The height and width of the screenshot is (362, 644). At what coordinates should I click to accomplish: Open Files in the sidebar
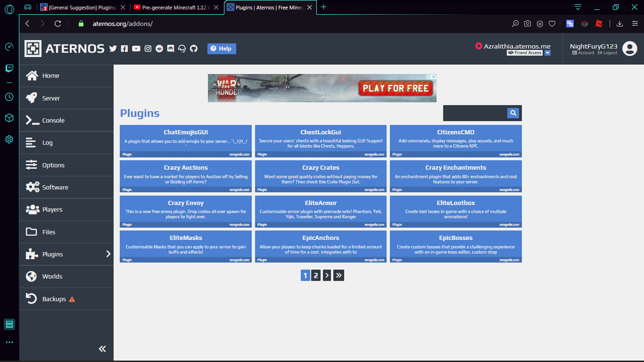point(66,232)
